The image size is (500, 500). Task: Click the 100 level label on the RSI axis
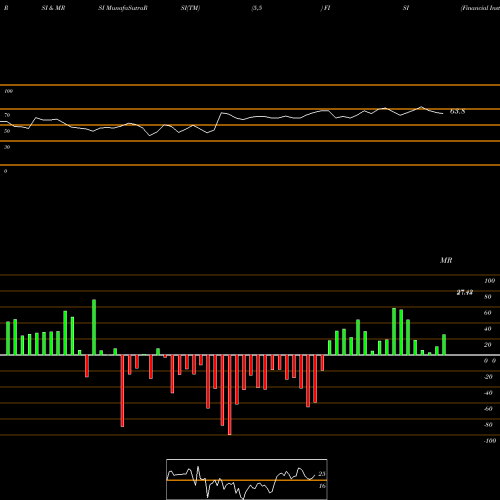coord(8,91)
